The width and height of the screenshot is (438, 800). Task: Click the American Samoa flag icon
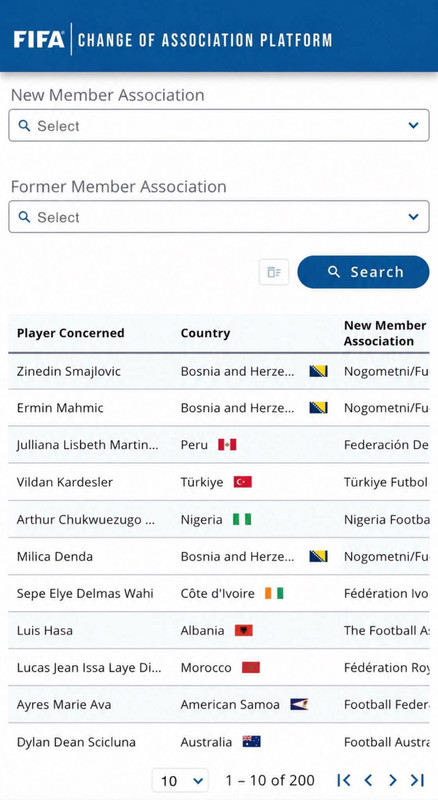tap(299, 705)
